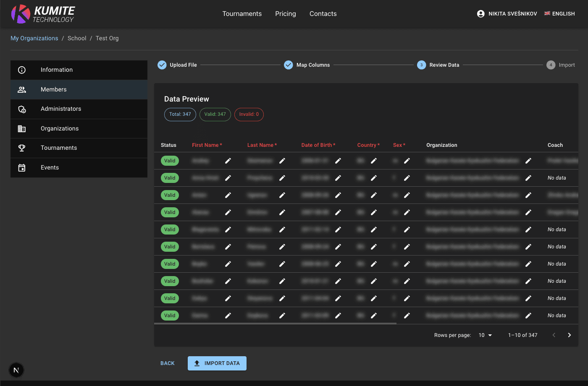Open the Rows per page dropdown
Viewport: 588px width, 386px height.
485,335
